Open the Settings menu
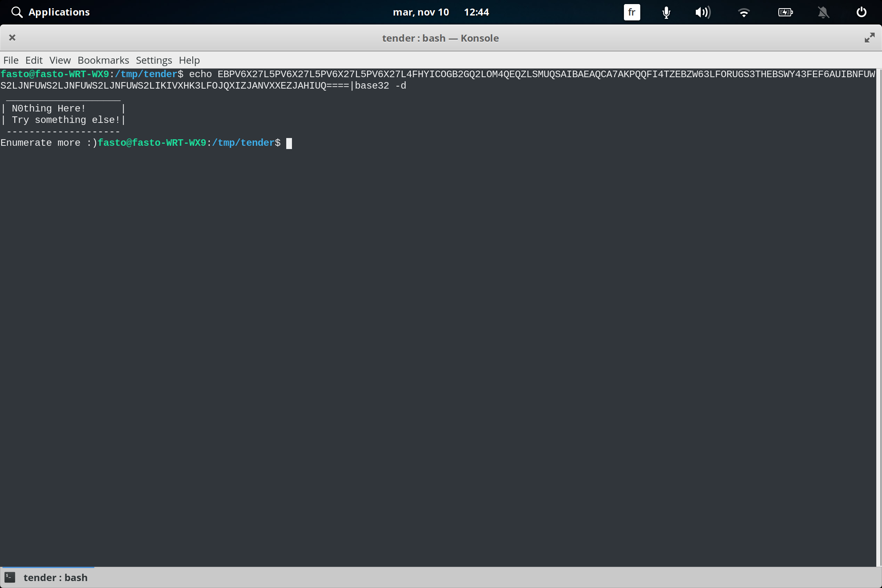882x588 pixels. point(154,60)
